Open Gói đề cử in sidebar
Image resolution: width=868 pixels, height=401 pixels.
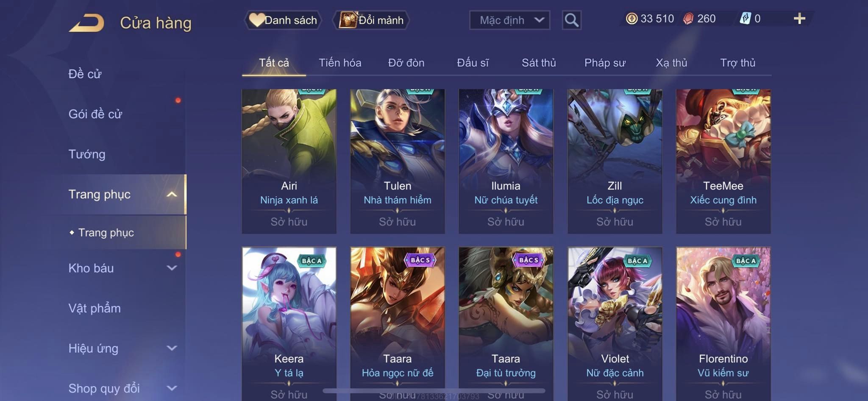[95, 114]
